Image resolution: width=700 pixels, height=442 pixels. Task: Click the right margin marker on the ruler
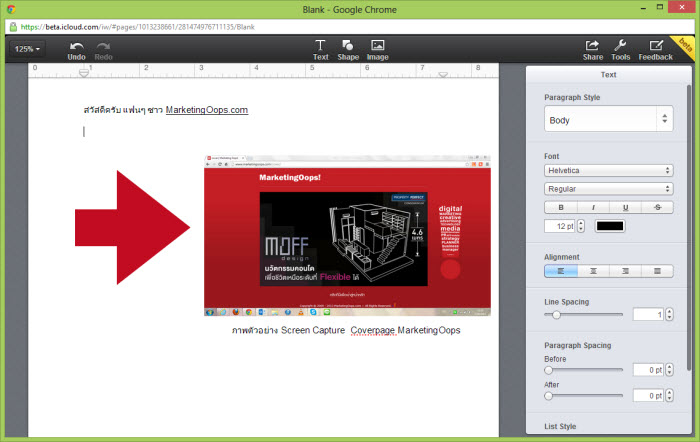(443, 75)
